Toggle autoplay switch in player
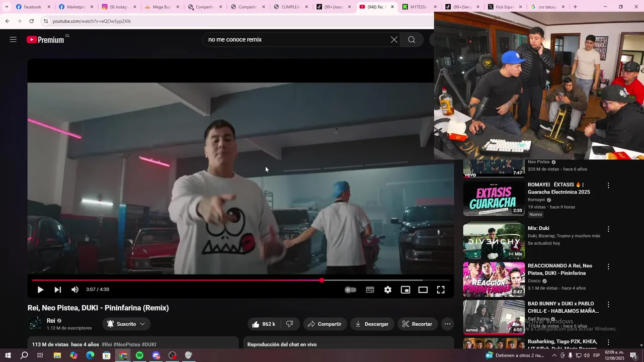The image size is (644, 362). click(x=351, y=290)
